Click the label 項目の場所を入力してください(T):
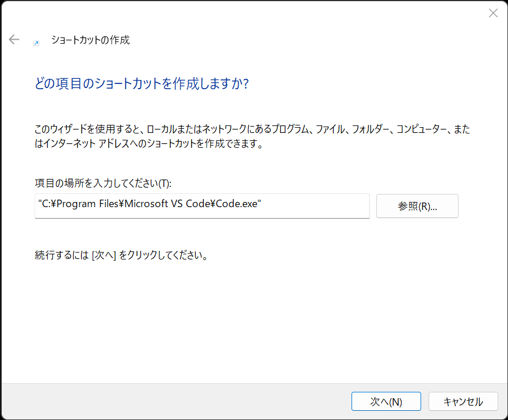The image size is (508, 420). (103, 183)
